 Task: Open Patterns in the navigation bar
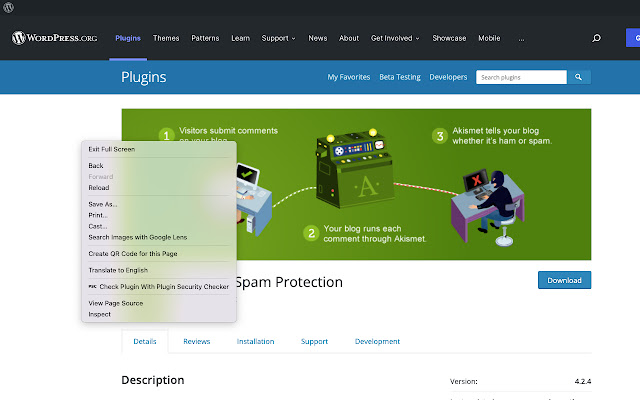(x=205, y=38)
